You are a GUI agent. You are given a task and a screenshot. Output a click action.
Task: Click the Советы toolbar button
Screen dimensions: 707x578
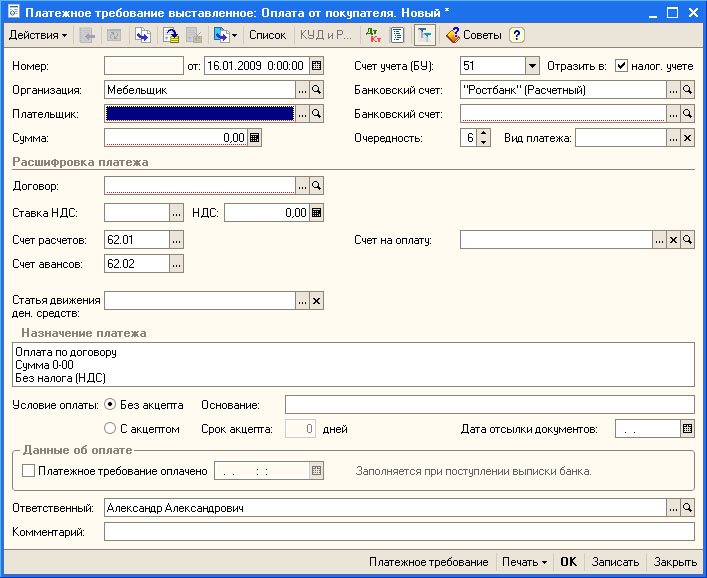point(473,35)
